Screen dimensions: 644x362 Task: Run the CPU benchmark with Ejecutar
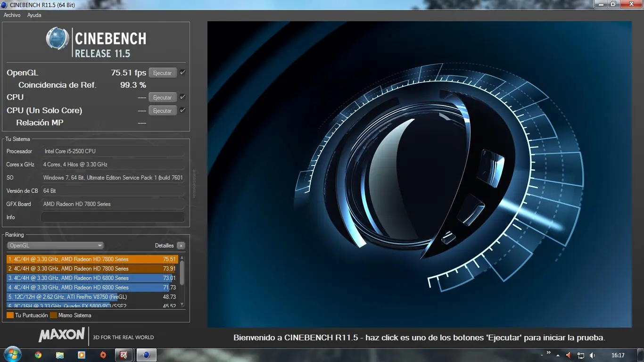pos(163,98)
